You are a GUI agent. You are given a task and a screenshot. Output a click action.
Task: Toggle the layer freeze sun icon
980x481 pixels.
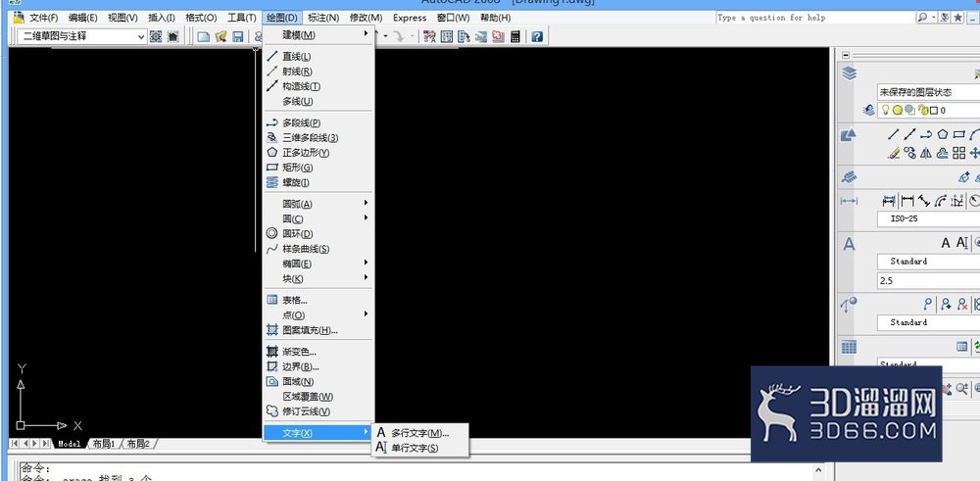pyautogui.click(x=898, y=110)
